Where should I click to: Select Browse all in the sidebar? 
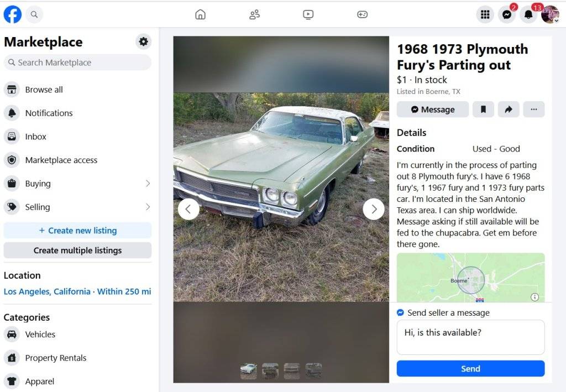coord(44,90)
